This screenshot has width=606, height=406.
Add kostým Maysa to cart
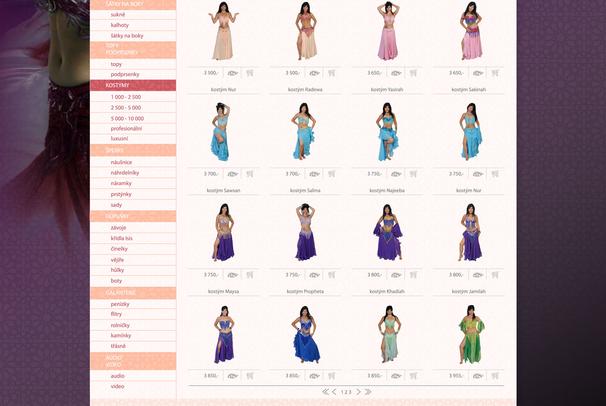pyautogui.click(x=249, y=275)
